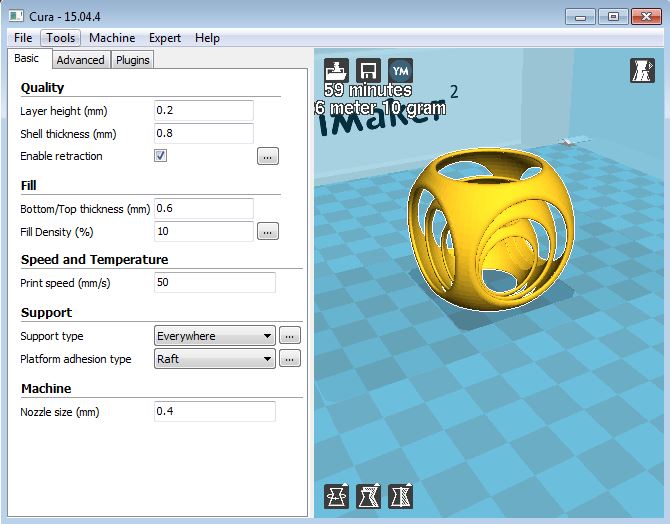Open Support type ellipsis settings button
670x524 pixels.
[x=290, y=336]
